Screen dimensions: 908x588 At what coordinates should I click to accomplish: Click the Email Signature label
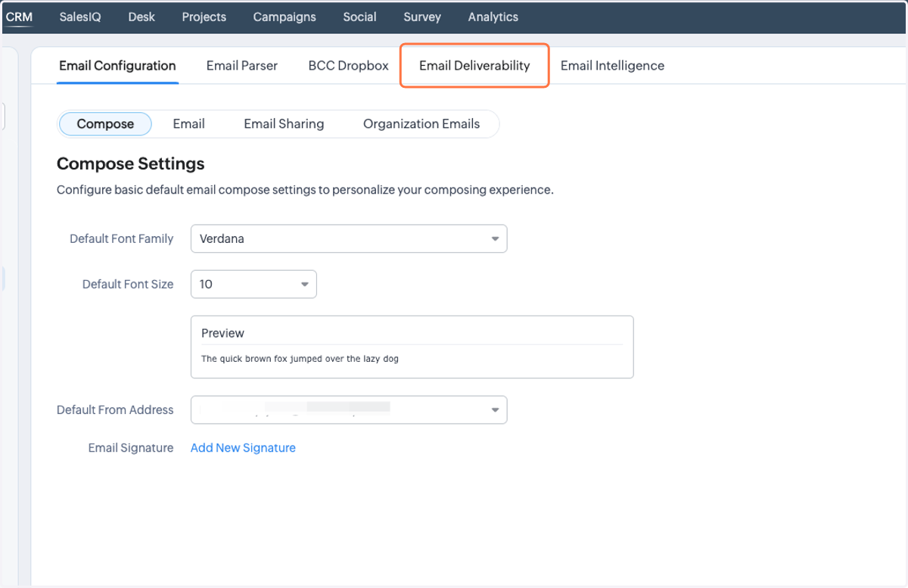click(131, 448)
